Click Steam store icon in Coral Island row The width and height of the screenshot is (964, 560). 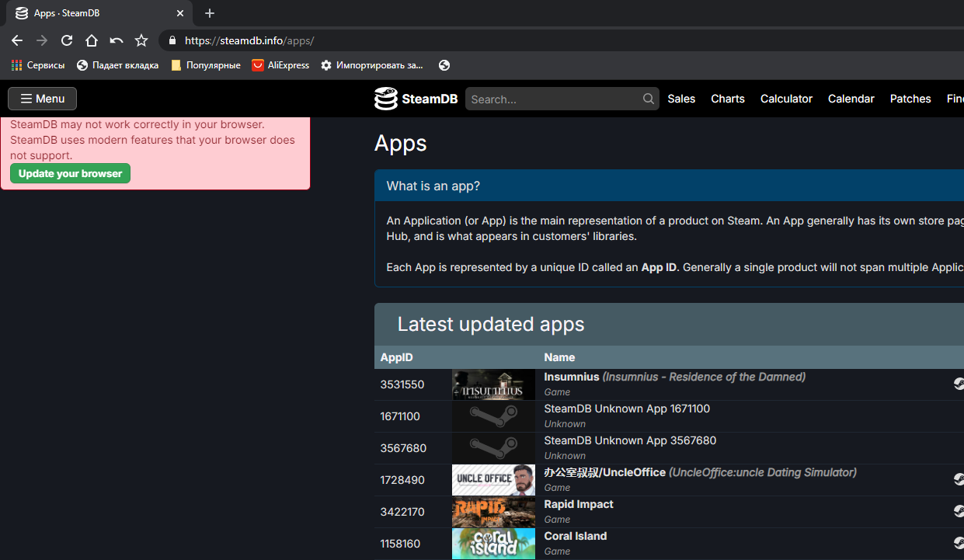[x=959, y=543]
